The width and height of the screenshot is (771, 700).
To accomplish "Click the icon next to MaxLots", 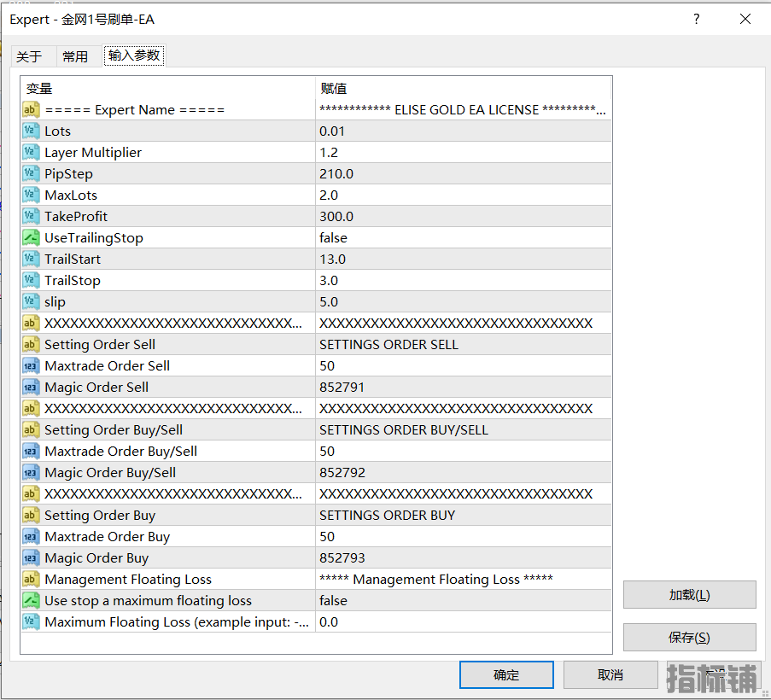I will [x=31, y=195].
